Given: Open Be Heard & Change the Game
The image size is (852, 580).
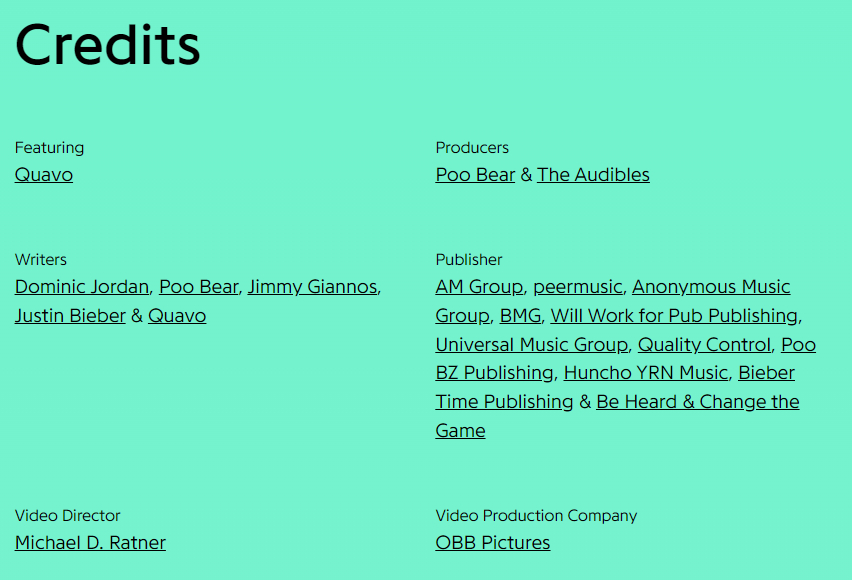Looking at the screenshot, I should 698,402.
